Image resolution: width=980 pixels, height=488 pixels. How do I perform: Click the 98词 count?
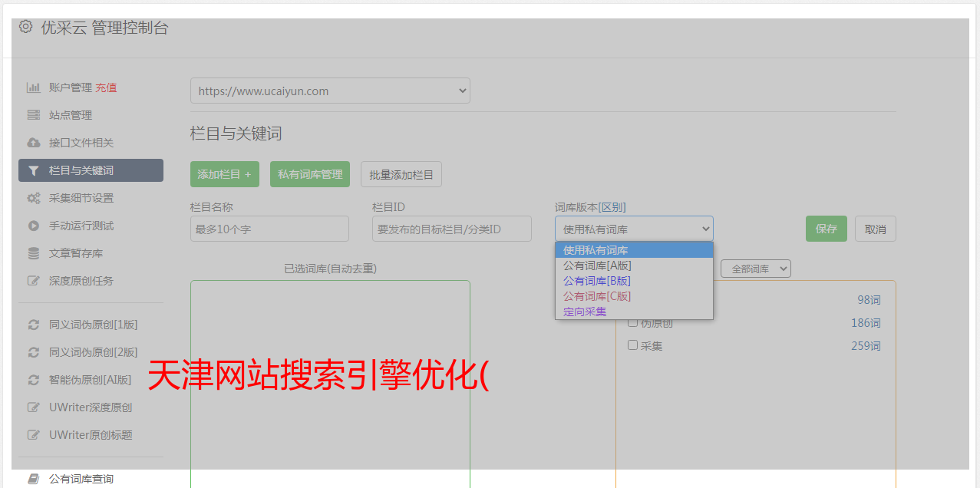(x=869, y=300)
